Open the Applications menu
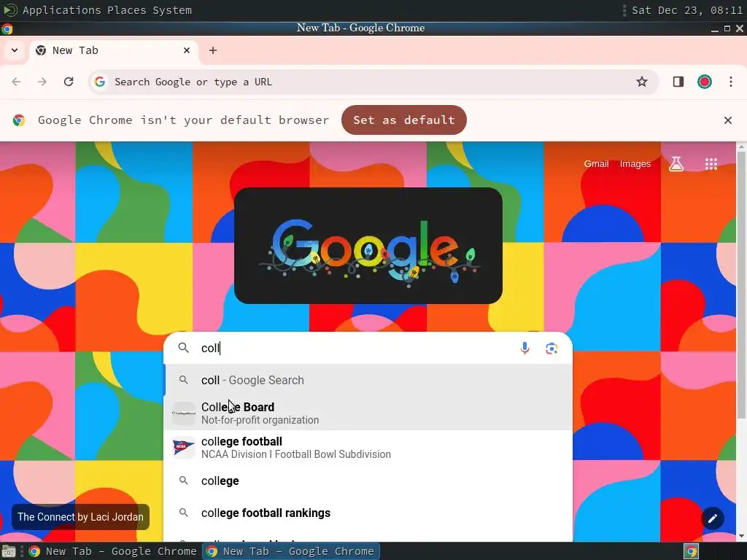This screenshot has height=560, width=747. tap(61, 10)
